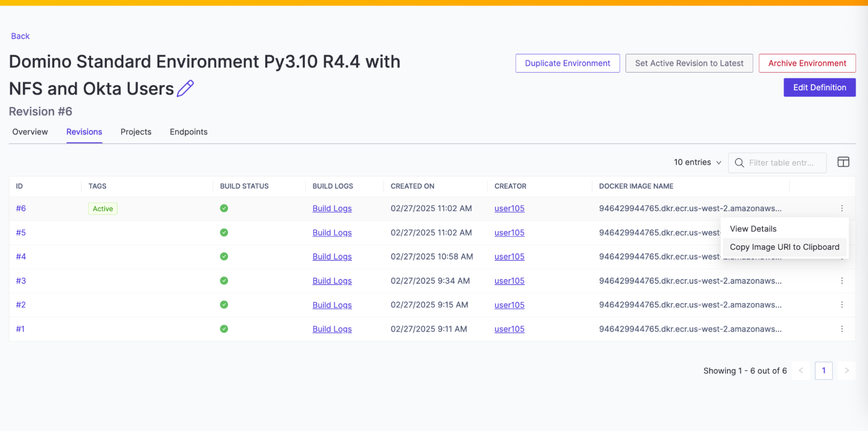Click the BUILD LOGS column header
This screenshot has width=868, height=431.
tap(333, 186)
